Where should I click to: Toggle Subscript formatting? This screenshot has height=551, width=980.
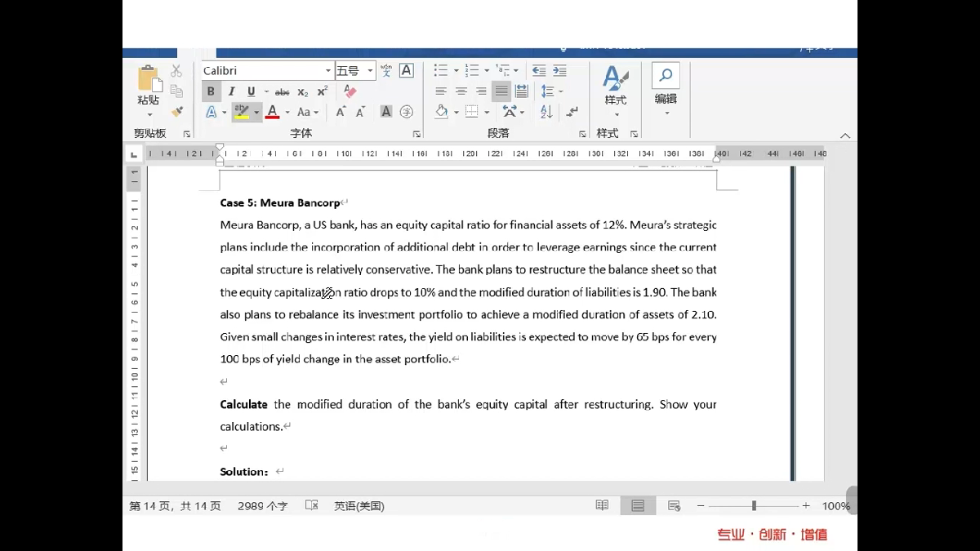tap(303, 92)
